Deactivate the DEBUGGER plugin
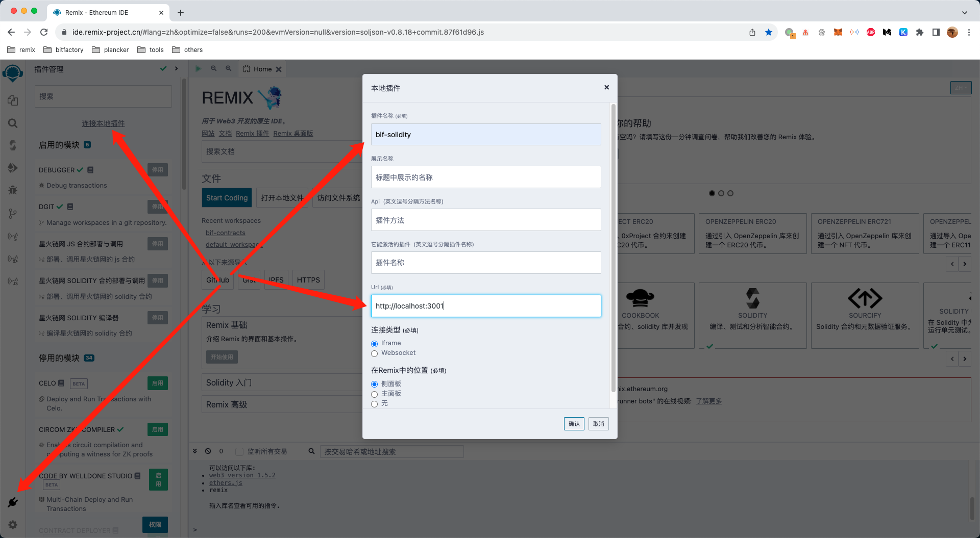This screenshot has height=538, width=980. coord(158,170)
